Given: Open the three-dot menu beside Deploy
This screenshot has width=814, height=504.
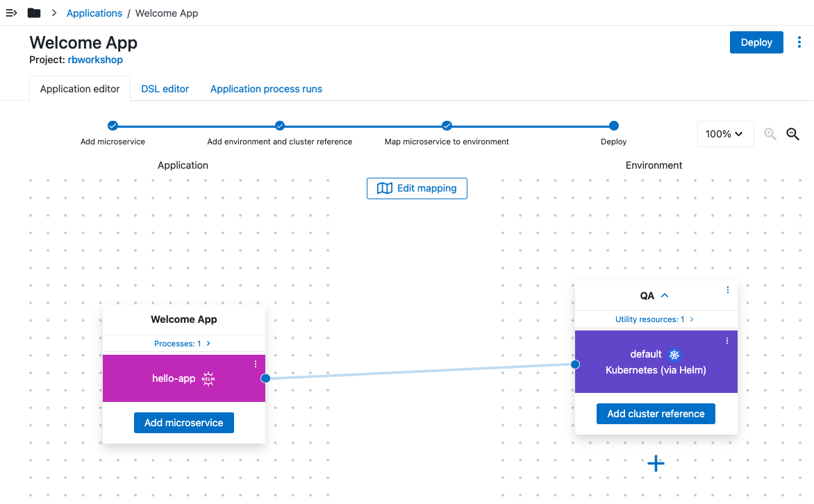Looking at the screenshot, I should point(799,42).
